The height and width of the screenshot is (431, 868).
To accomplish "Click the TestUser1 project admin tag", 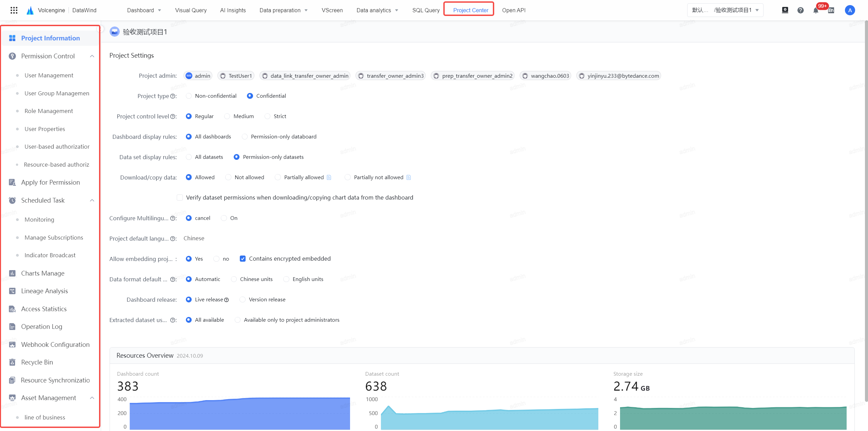I will 236,76.
